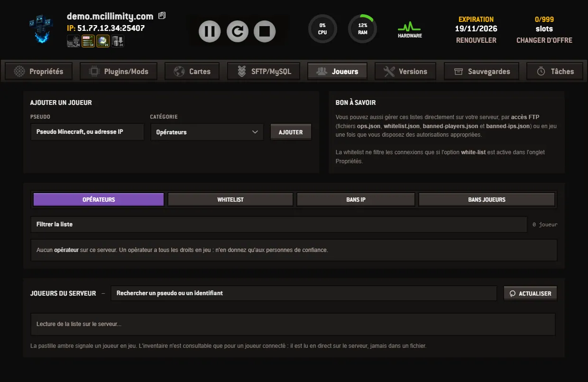Viewport: 588px width, 382px height.
Task: Click the '0 joueur' count text
Action: (x=545, y=224)
